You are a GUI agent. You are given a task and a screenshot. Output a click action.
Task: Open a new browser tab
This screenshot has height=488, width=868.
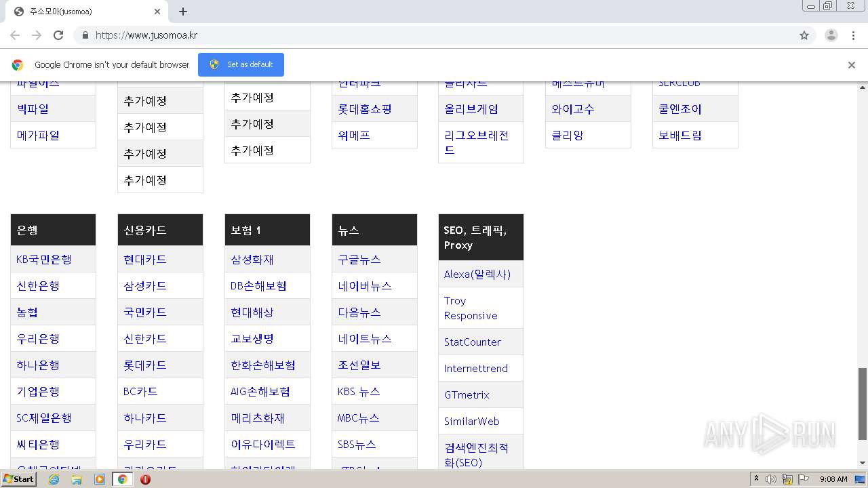pos(183,12)
